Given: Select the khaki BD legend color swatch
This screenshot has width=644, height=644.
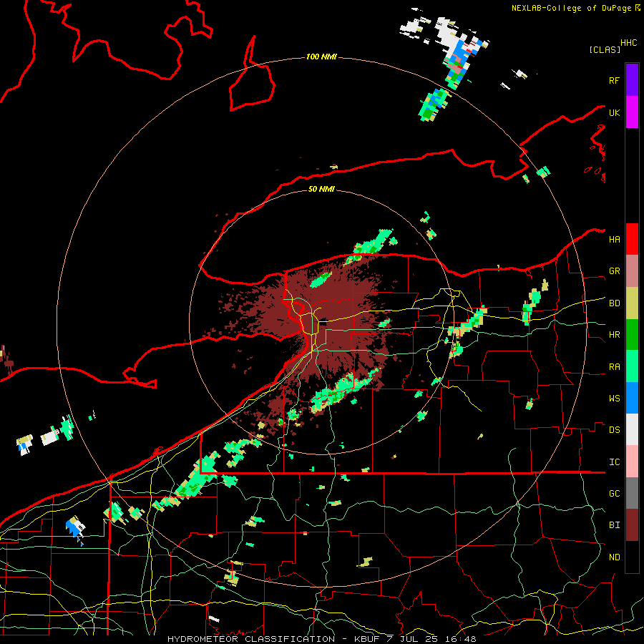Looking at the screenshot, I should click(632, 303).
